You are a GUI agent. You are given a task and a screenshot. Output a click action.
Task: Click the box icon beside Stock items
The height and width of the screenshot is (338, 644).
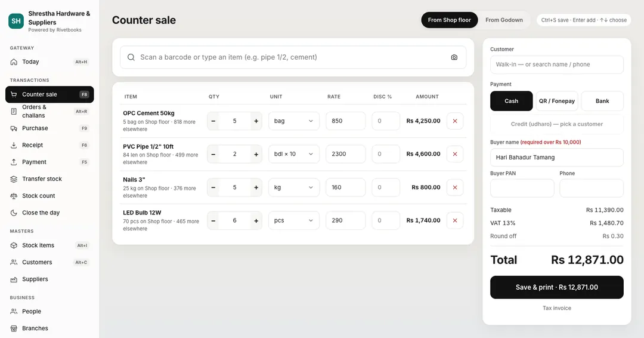point(14,245)
